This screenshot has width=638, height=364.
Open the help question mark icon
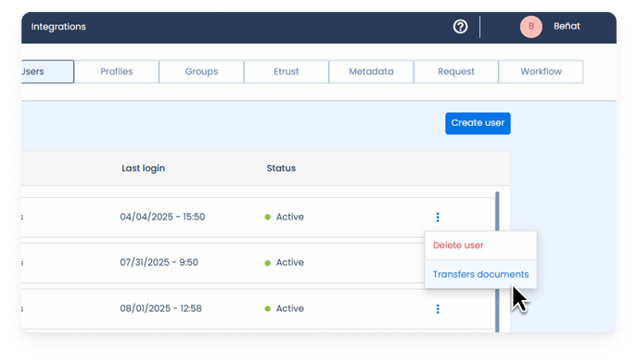(460, 27)
